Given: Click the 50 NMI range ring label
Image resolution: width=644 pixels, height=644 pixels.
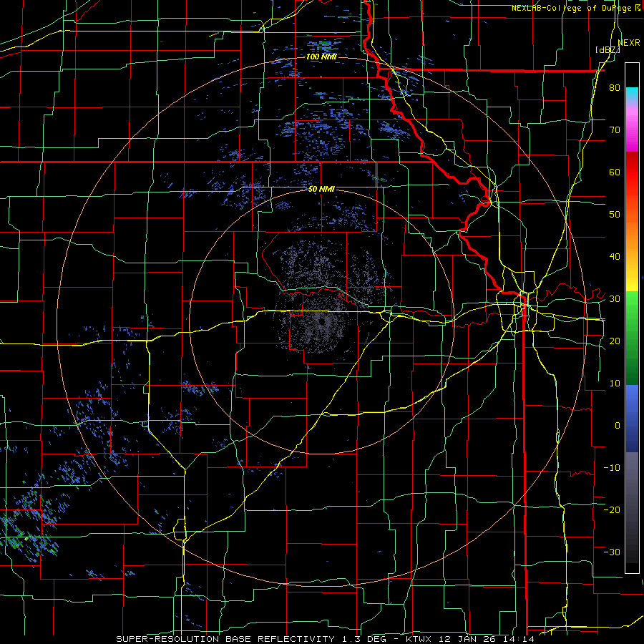Looking at the screenshot, I should [321, 190].
